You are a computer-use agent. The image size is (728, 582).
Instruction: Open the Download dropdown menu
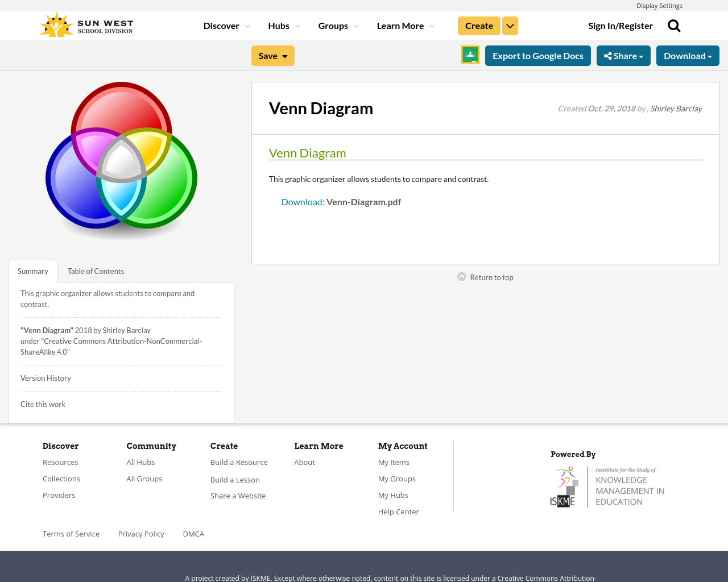click(x=688, y=55)
